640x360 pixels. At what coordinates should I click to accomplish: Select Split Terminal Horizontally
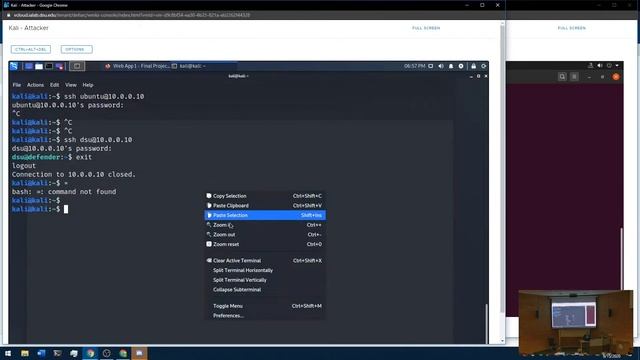[x=265, y=270]
